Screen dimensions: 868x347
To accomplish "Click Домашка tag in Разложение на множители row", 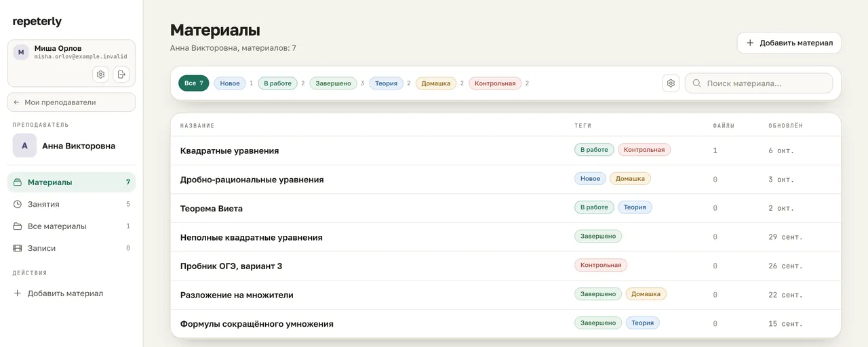I will tap(646, 294).
